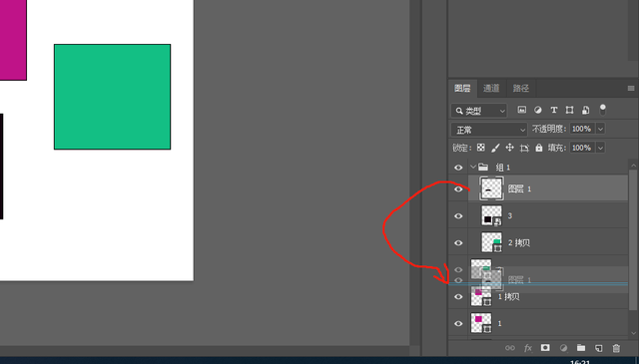Switch to the 路径 tab

[520, 89]
